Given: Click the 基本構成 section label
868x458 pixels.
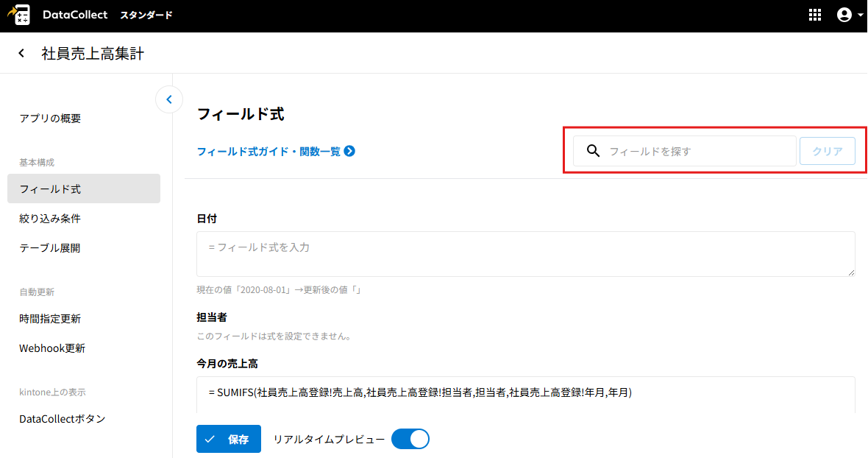Looking at the screenshot, I should click(x=37, y=162).
